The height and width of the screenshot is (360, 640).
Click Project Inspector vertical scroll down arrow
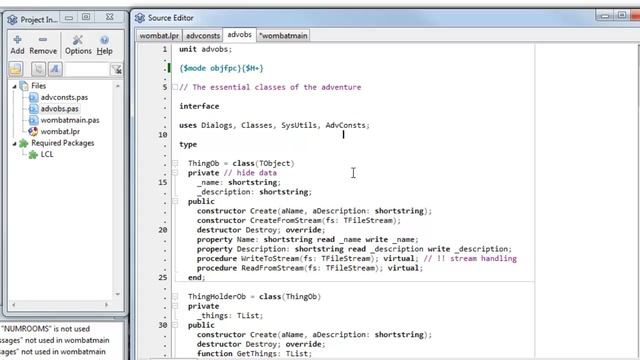(118, 294)
